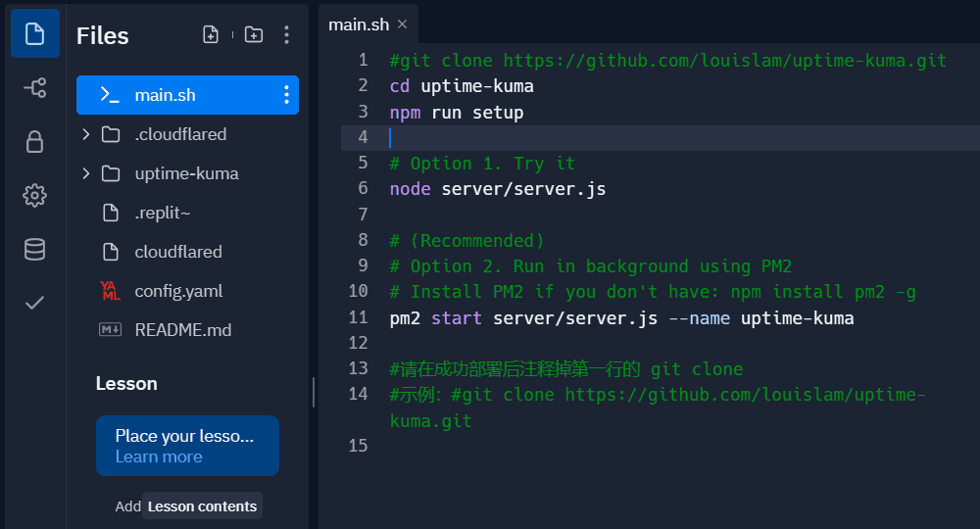The width and height of the screenshot is (980, 529).
Task: Open the Files panel icon in sidebar
Action: (34, 34)
